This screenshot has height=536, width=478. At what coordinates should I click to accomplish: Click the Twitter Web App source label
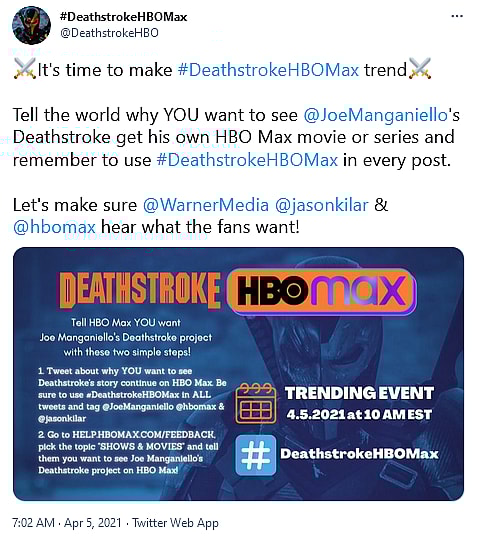point(175,523)
